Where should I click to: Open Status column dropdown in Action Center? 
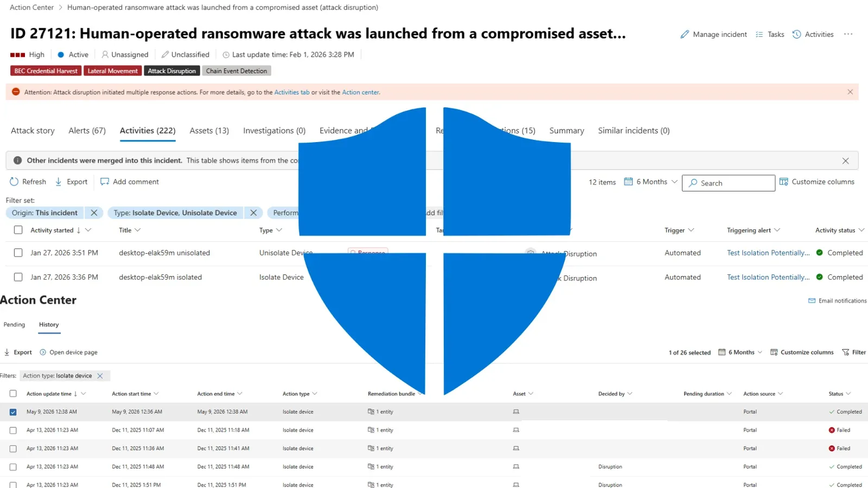848,394
